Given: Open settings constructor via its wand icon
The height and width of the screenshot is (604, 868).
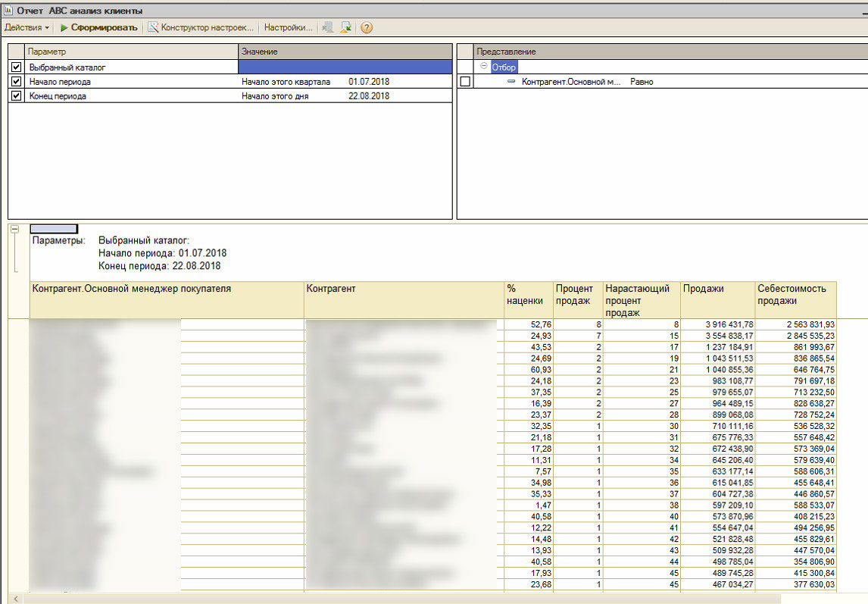Looking at the screenshot, I should coord(153,27).
